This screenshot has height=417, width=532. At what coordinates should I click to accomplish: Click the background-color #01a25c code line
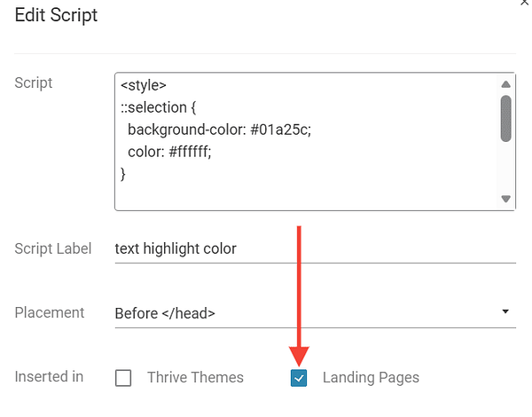tap(219, 130)
